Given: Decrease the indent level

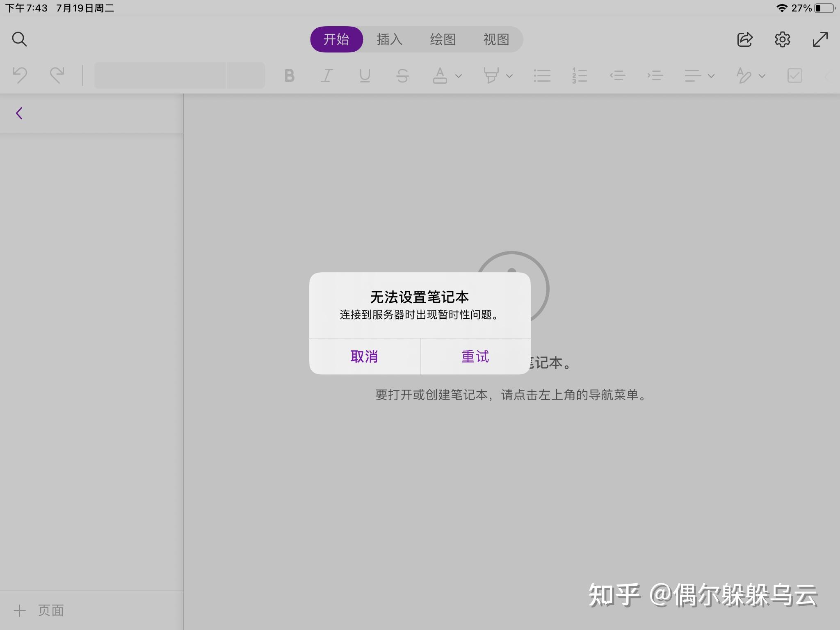Looking at the screenshot, I should (617, 75).
